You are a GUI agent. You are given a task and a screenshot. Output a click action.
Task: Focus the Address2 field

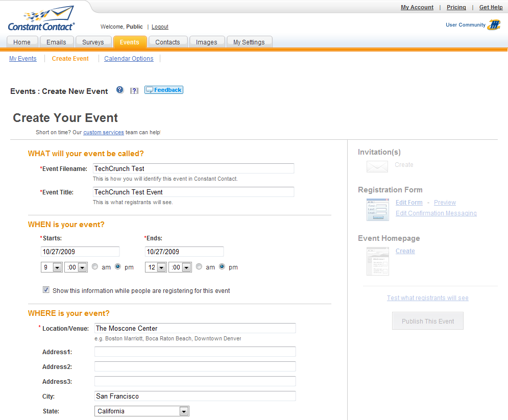point(195,366)
